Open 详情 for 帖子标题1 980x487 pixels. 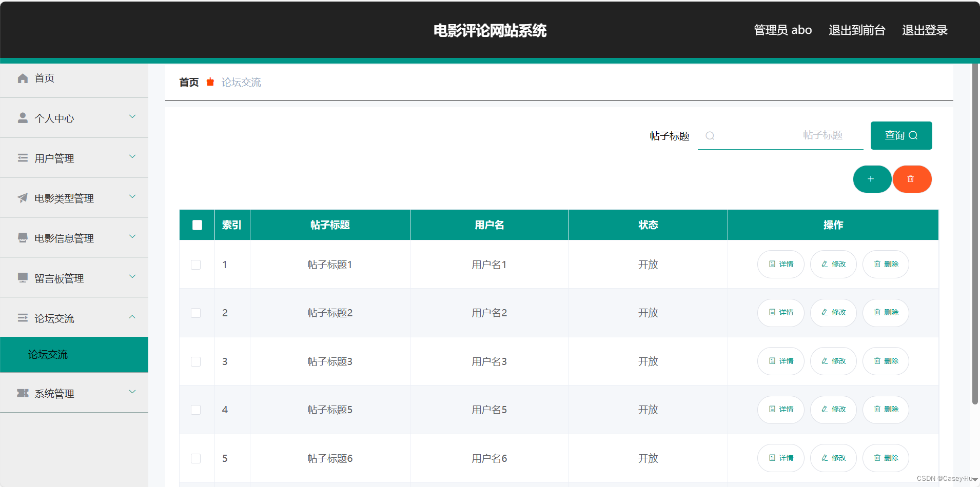tap(781, 265)
